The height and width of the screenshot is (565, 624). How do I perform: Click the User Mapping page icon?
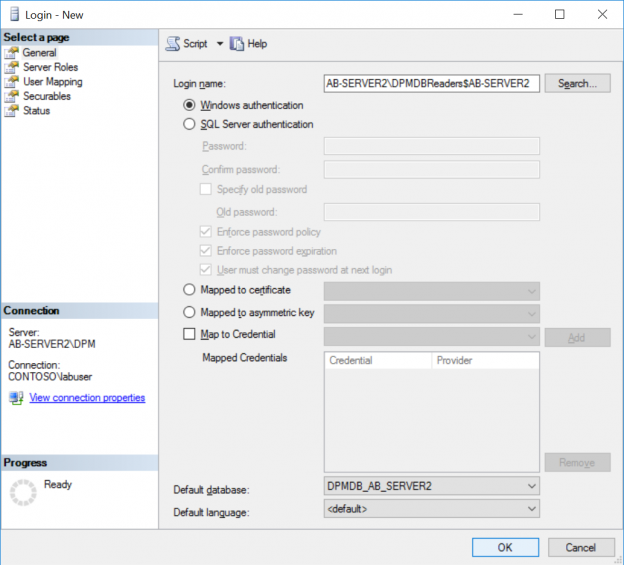click(12, 82)
